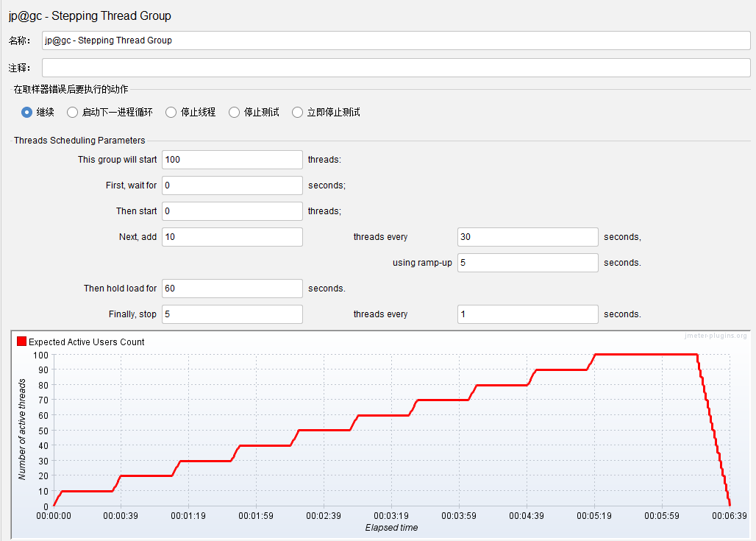Click the 'Then hold load for' field

tap(232, 289)
